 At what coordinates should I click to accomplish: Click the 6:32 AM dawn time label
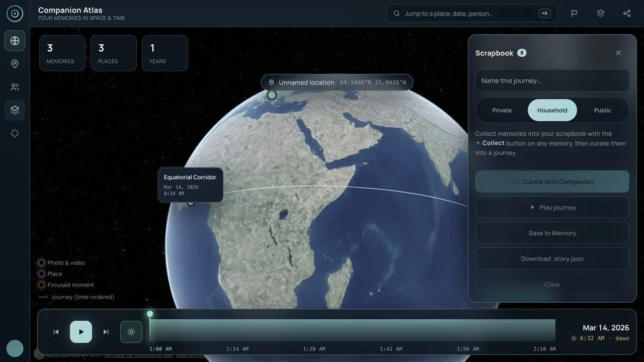click(x=600, y=338)
